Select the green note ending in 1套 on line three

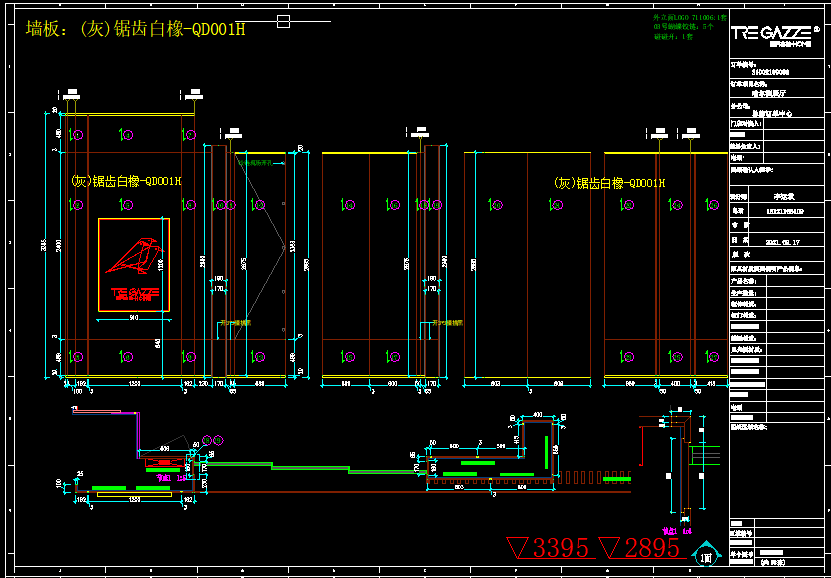click(x=673, y=35)
